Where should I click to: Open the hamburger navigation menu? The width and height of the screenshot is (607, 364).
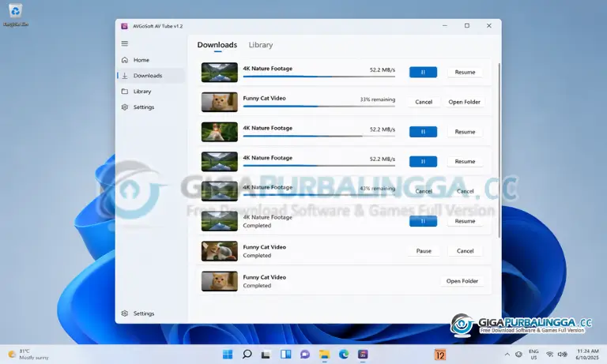[125, 43]
